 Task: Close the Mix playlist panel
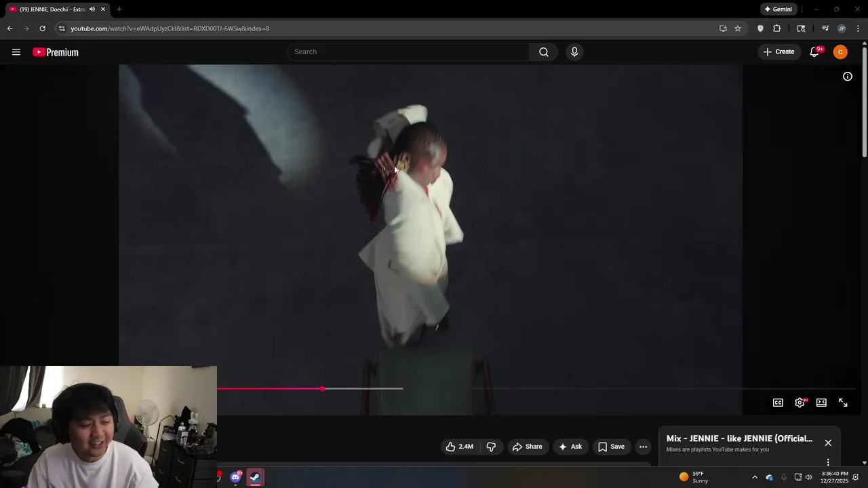coord(828,443)
